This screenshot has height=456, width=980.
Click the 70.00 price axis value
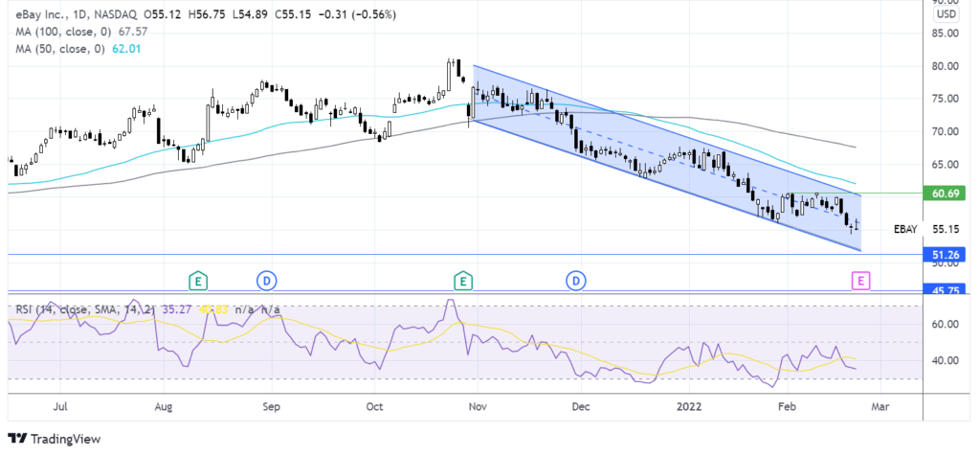click(x=947, y=132)
